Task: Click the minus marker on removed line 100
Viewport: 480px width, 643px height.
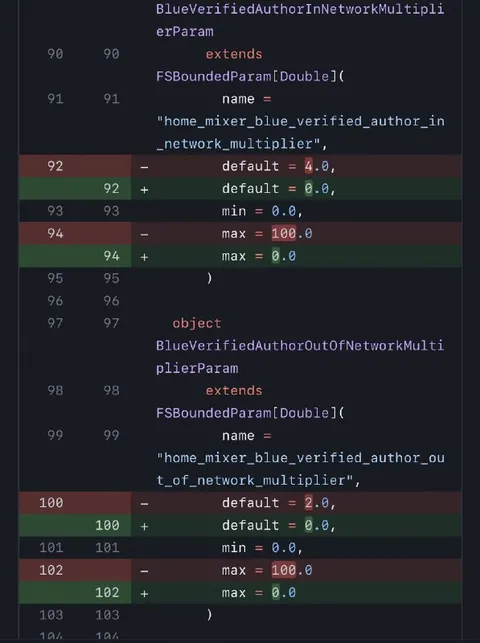Action: [144, 504]
